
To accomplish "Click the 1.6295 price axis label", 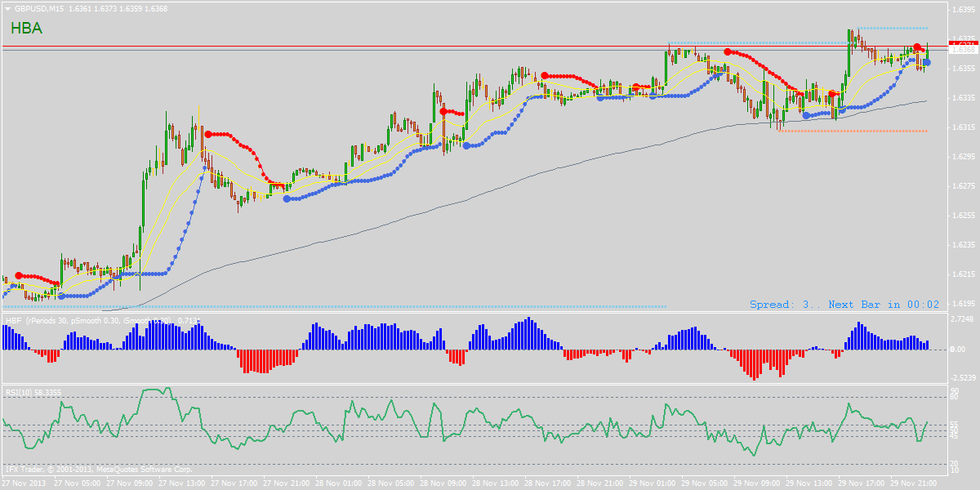I will click(x=964, y=157).
